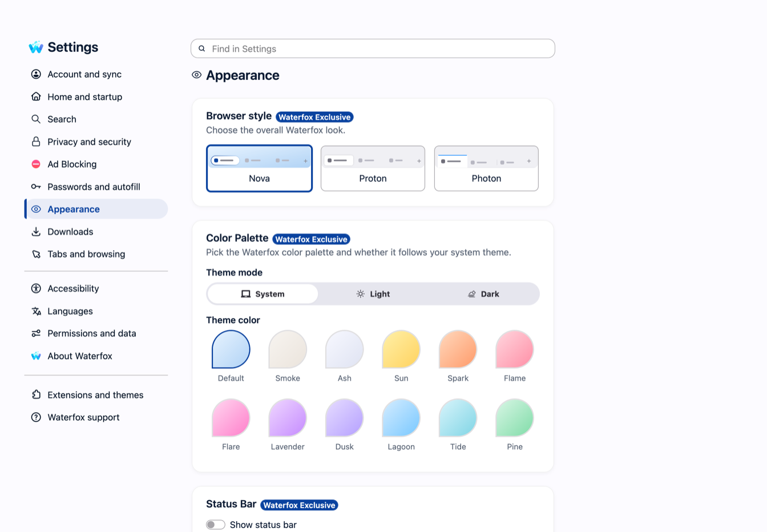The height and width of the screenshot is (532, 767).
Task: Click the Languages translate icon
Action: (36, 311)
